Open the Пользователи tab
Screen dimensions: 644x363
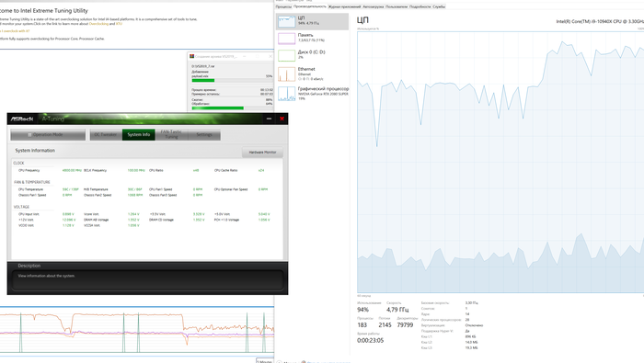[x=397, y=6]
